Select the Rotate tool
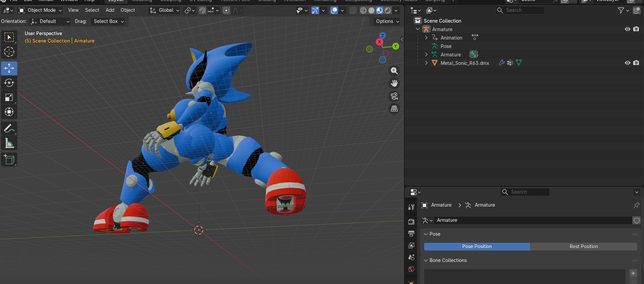The image size is (644, 284). point(9,83)
